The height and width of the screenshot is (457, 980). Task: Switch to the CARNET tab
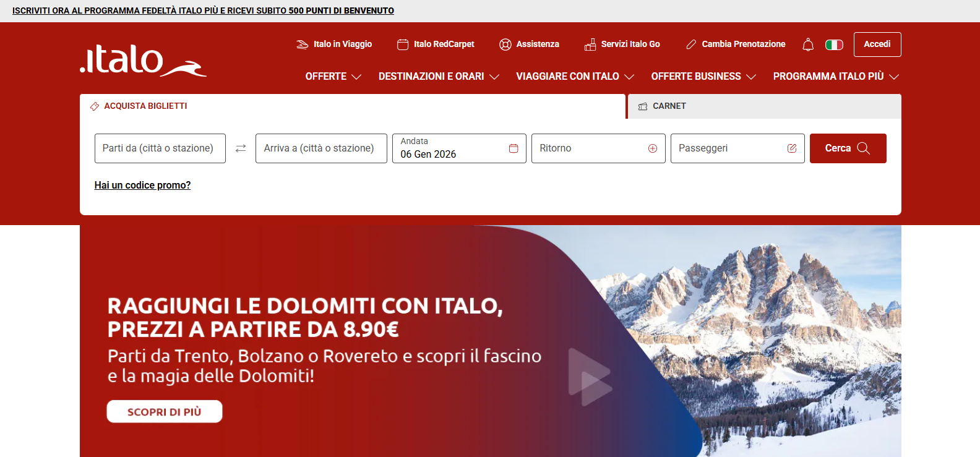click(x=669, y=106)
